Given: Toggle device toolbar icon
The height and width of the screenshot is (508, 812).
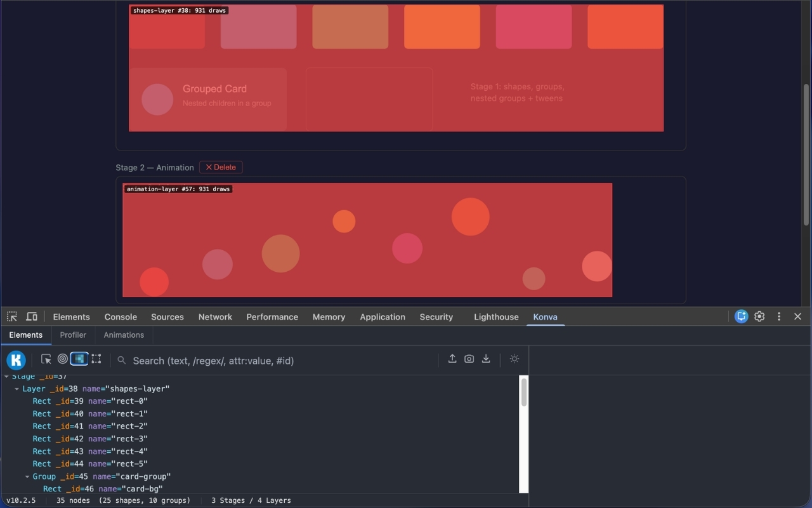Looking at the screenshot, I should (x=31, y=316).
